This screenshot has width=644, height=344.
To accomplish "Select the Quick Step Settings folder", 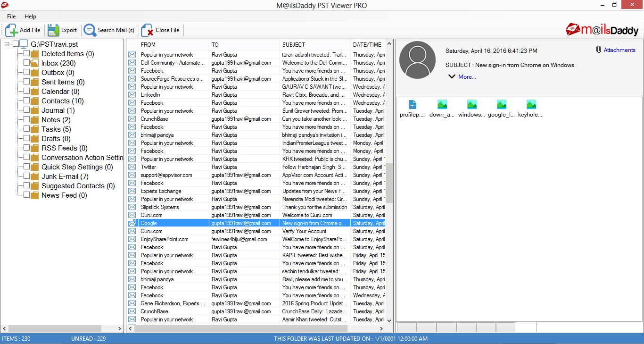I will [x=77, y=167].
